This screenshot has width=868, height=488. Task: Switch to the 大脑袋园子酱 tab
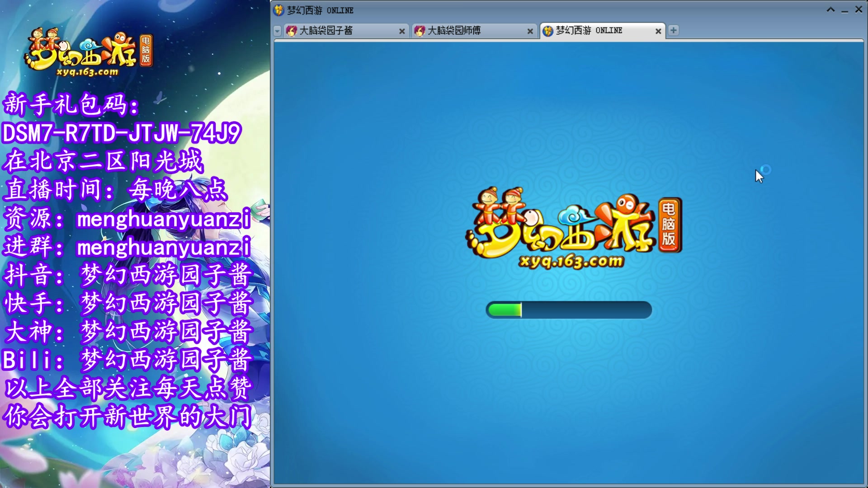(346, 31)
